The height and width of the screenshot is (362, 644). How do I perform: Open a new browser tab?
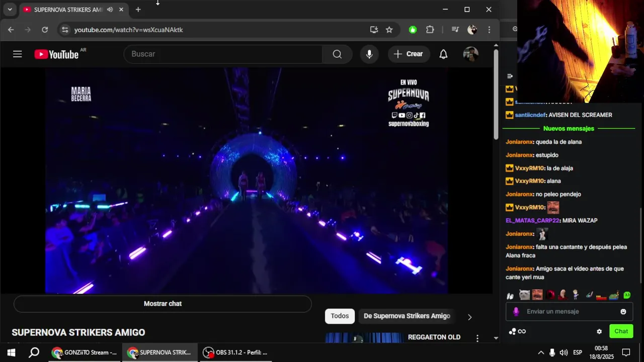click(x=138, y=10)
